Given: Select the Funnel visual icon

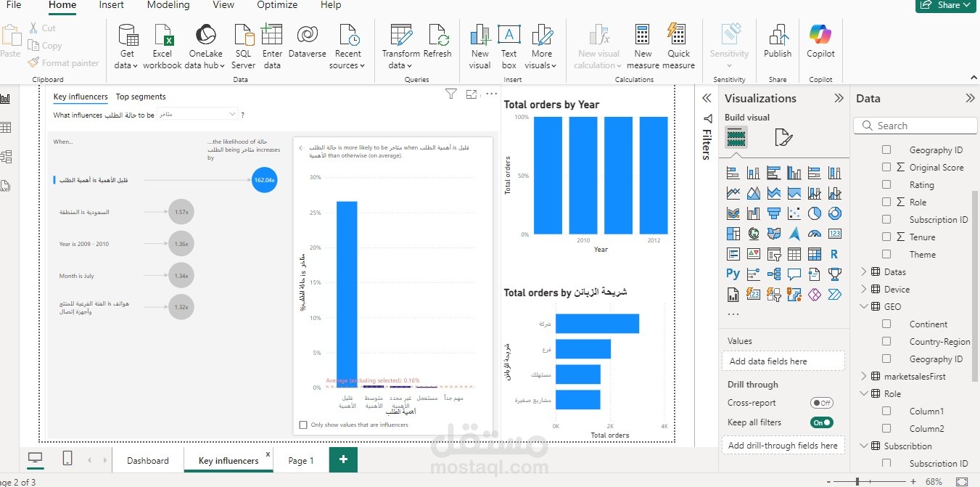Looking at the screenshot, I should click(773, 213).
